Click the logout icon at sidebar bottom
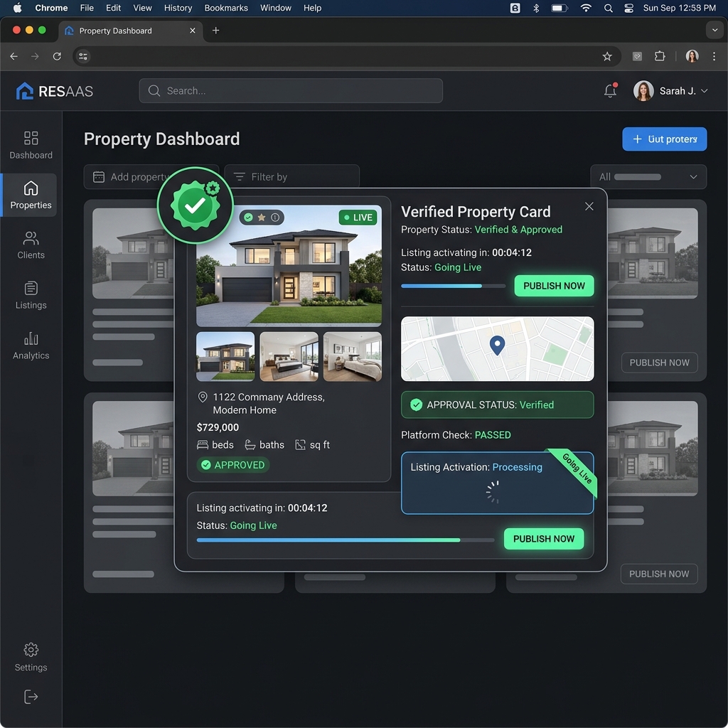Screen dimensions: 728x728 pyautogui.click(x=31, y=697)
